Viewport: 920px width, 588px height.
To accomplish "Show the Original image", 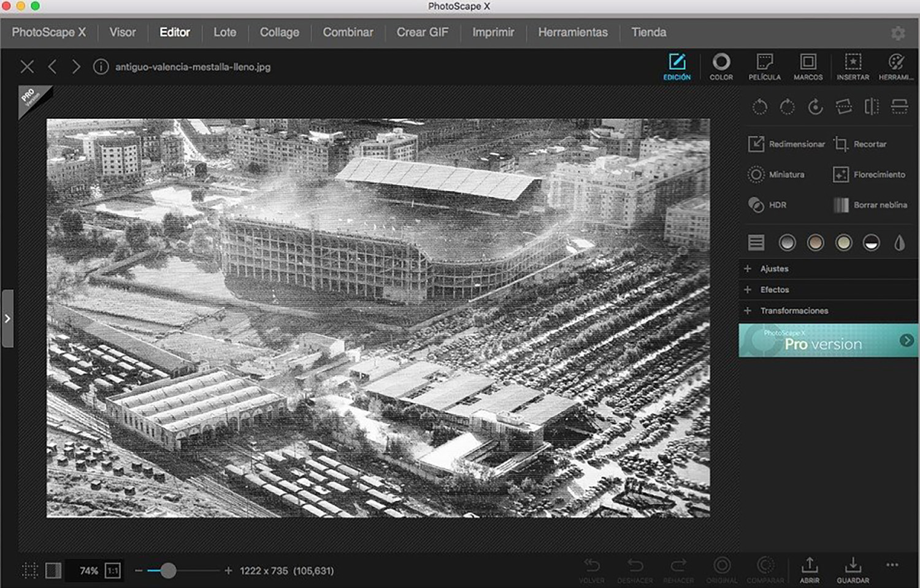I will [722, 570].
